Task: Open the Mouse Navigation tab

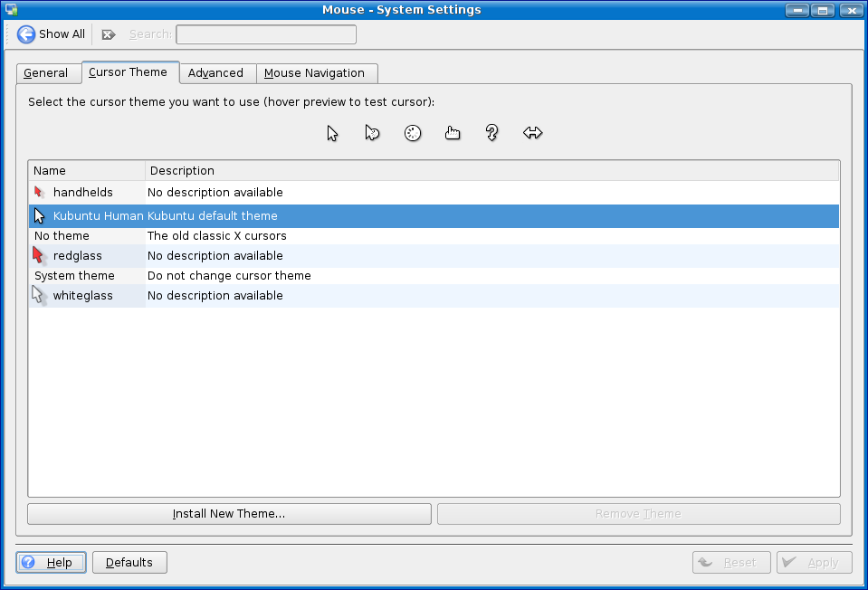Action: tap(314, 73)
